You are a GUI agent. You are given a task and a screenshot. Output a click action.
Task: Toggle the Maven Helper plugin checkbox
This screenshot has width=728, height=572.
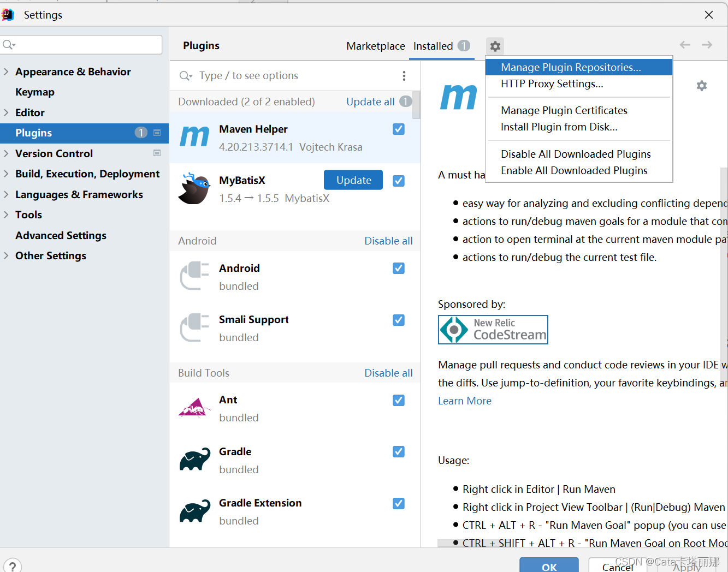coord(399,129)
